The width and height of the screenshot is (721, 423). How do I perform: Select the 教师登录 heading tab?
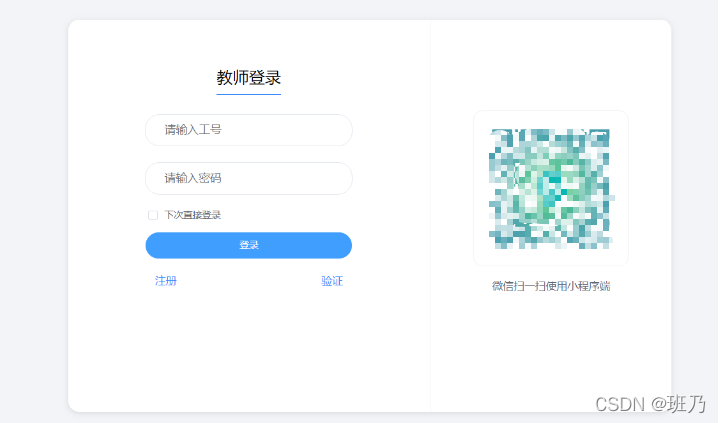[249, 78]
